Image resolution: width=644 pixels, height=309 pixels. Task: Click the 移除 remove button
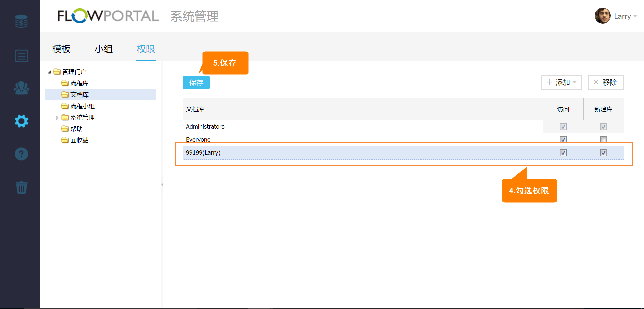coord(605,82)
